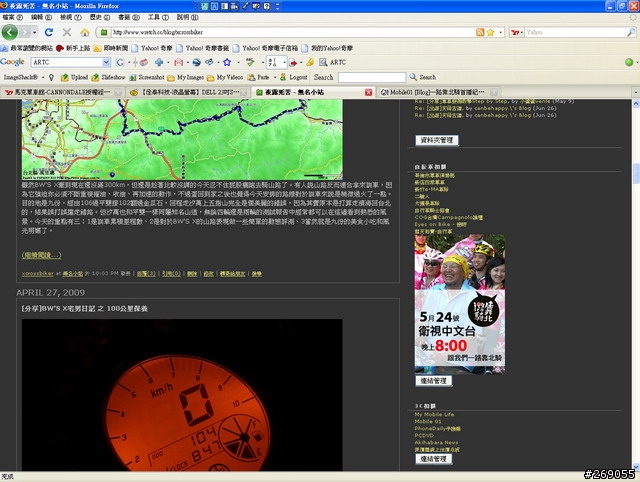This screenshot has width=640, height=482.
Task: Click the Google toolbar bookmarks star icon
Action: (227, 62)
